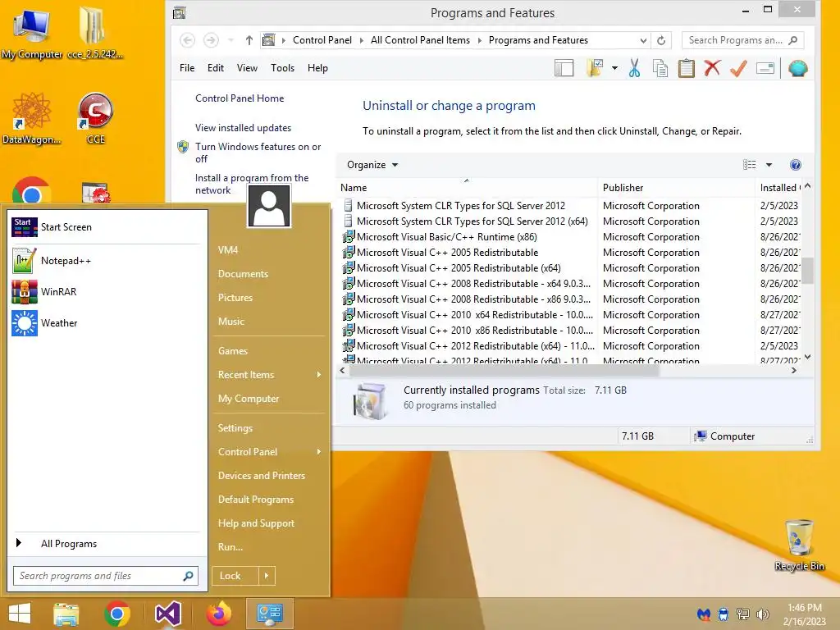The width and height of the screenshot is (840, 630).
Task: Select Microsoft Visual Basic/C++ Runtime (x86)
Action: point(447,237)
